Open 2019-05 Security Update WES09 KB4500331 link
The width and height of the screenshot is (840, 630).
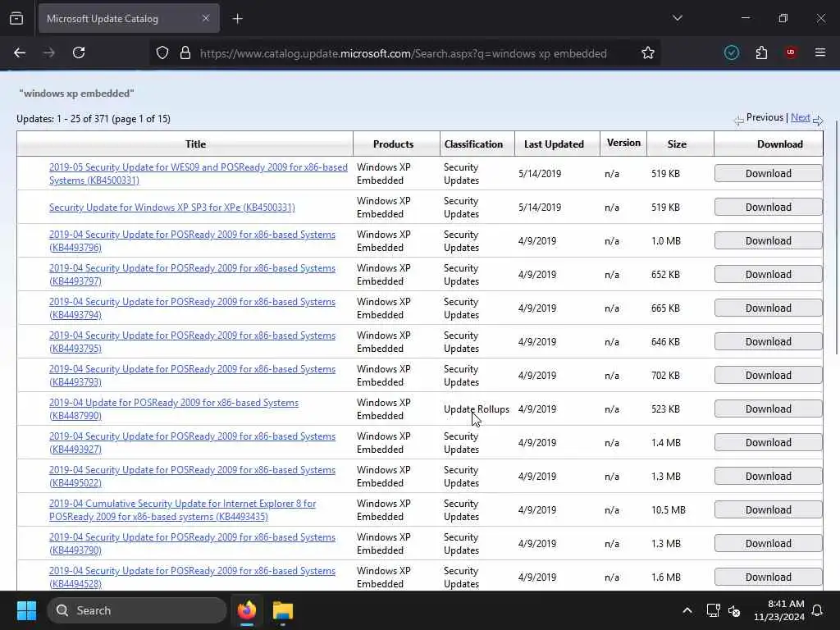[x=199, y=174]
